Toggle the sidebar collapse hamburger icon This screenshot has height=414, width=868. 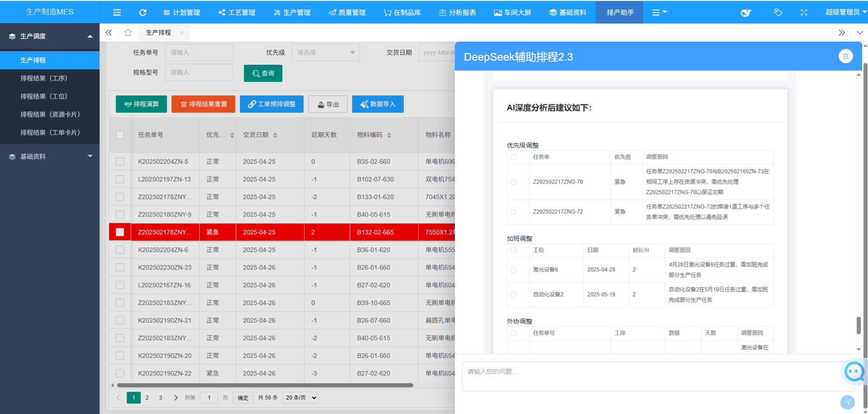(117, 12)
